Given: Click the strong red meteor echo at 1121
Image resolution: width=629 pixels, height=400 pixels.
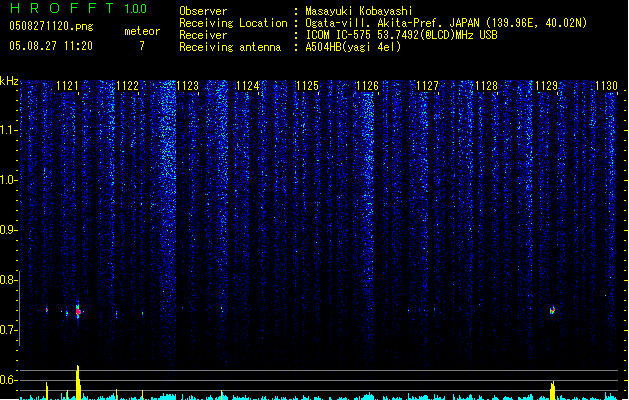Looking at the screenshot, I should [78, 311].
